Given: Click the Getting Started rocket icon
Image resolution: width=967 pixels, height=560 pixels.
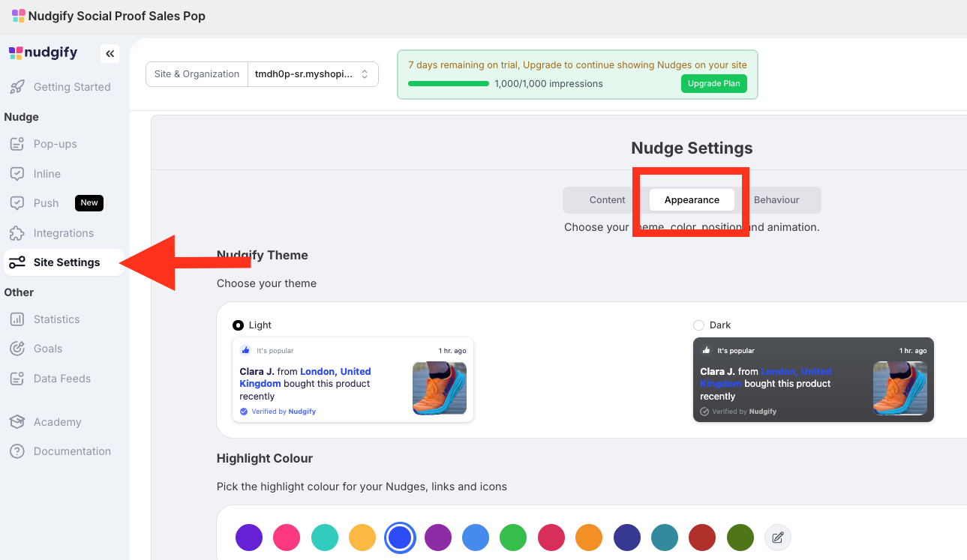Looking at the screenshot, I should pos(17,87).
